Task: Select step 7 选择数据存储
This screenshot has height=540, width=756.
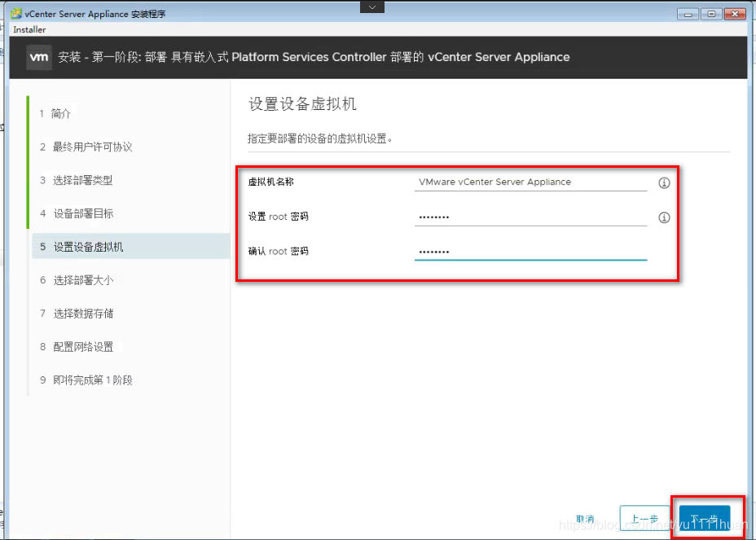Action: 77,314
